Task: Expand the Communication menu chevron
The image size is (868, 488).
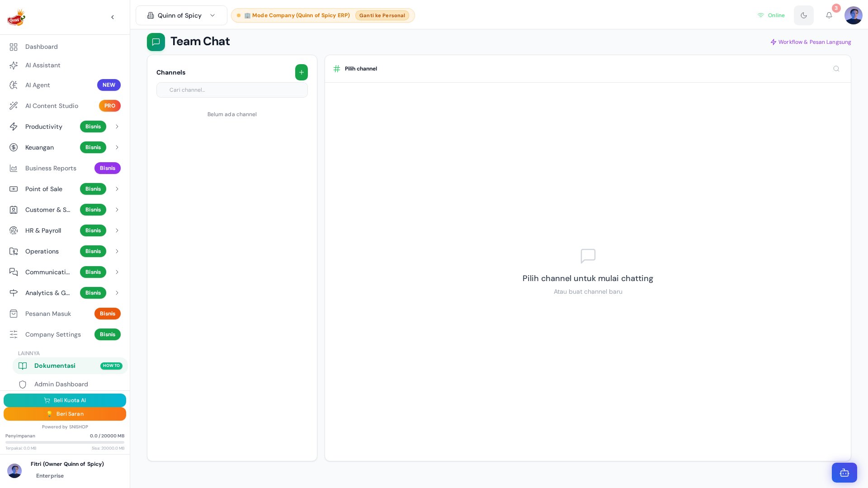Action: coord(117,272)
